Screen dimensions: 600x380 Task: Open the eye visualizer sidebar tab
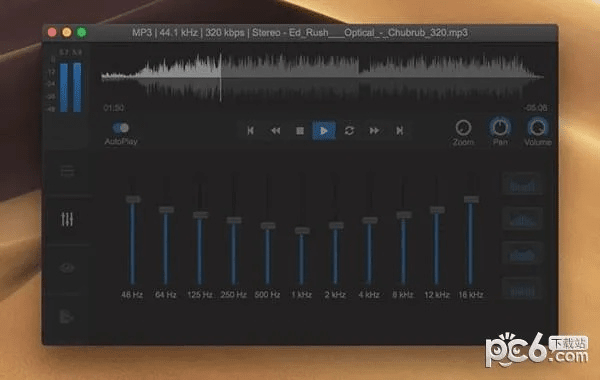click(x=67, y=268)
